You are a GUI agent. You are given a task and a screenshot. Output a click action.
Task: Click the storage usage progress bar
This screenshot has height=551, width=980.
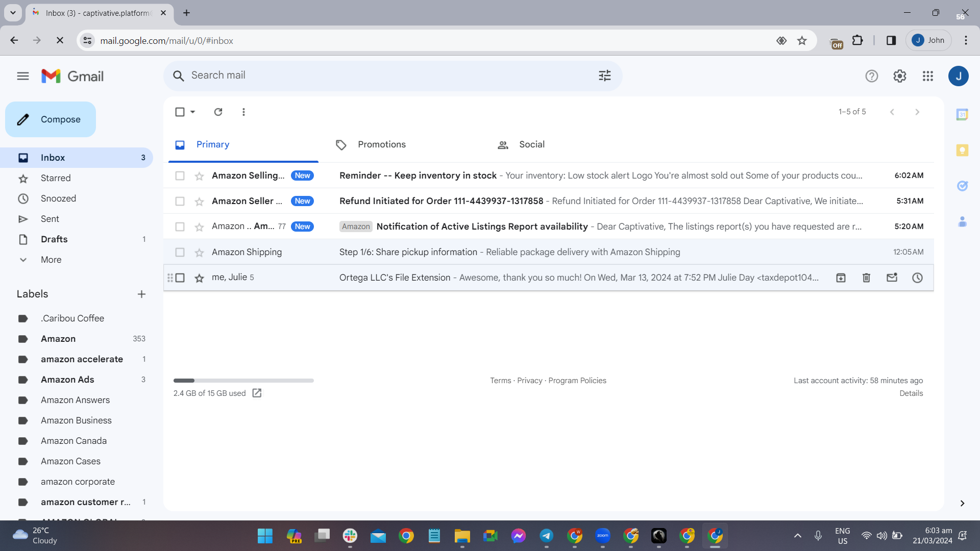[x=243, y=381]
